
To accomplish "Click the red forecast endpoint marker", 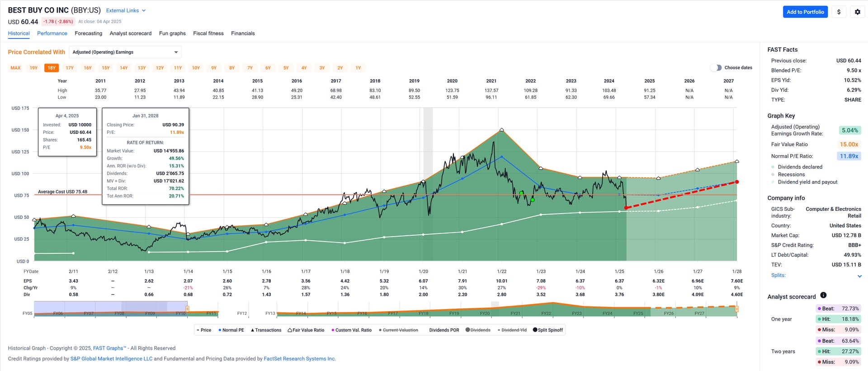I will click(x=737, y=182).
